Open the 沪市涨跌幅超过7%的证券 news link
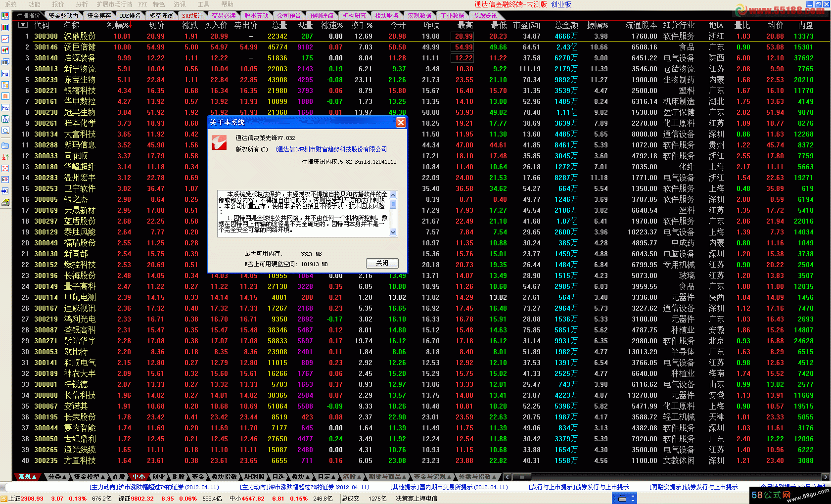 click(x=154, y=487)
